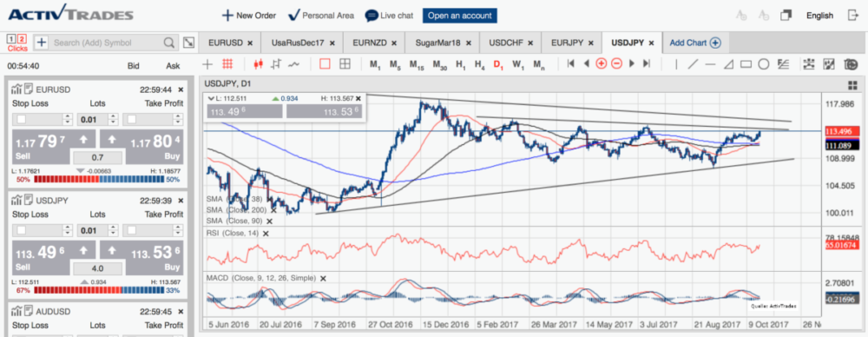
Task: Start a Live chat
Action: tap(389, 16)
